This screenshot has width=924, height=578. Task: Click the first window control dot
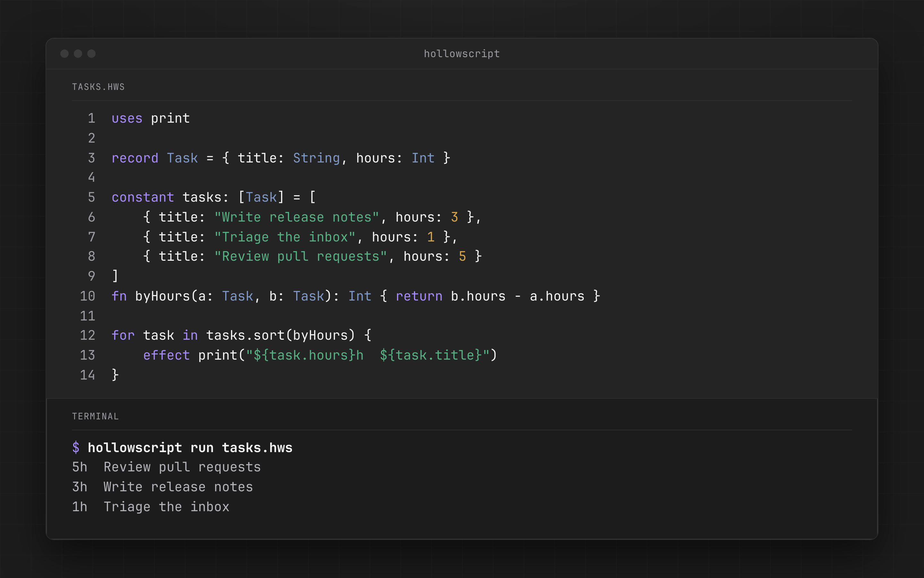(x=64, y=54)
